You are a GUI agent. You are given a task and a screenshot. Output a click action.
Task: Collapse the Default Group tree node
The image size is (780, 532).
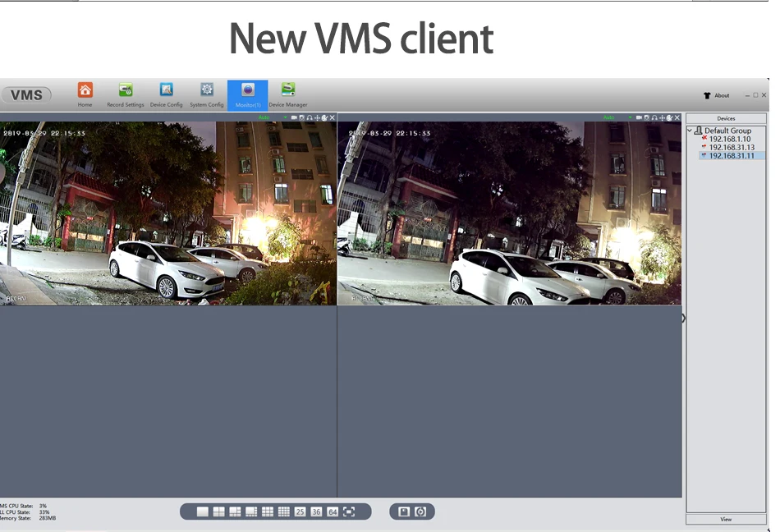[690, 131]
